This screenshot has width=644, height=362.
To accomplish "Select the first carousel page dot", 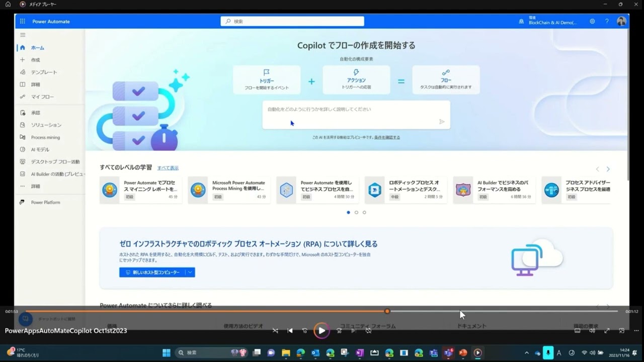I will 348,212.
